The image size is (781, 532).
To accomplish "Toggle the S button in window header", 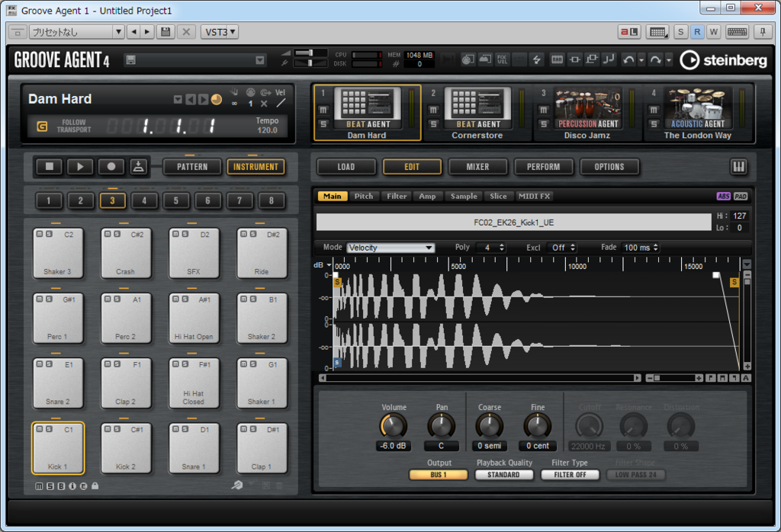I will click(681, 32).
